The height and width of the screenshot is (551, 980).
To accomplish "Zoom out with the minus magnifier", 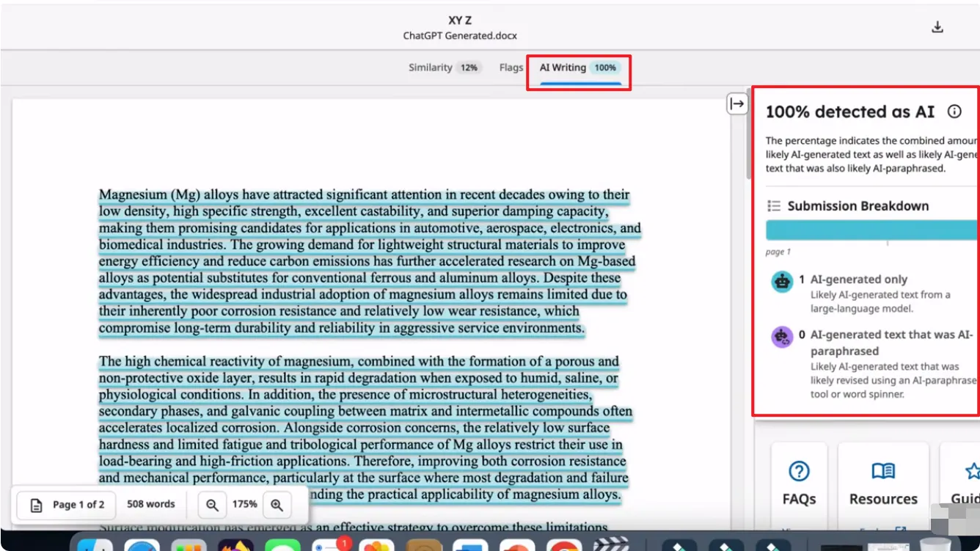I will tap(213, 504).
